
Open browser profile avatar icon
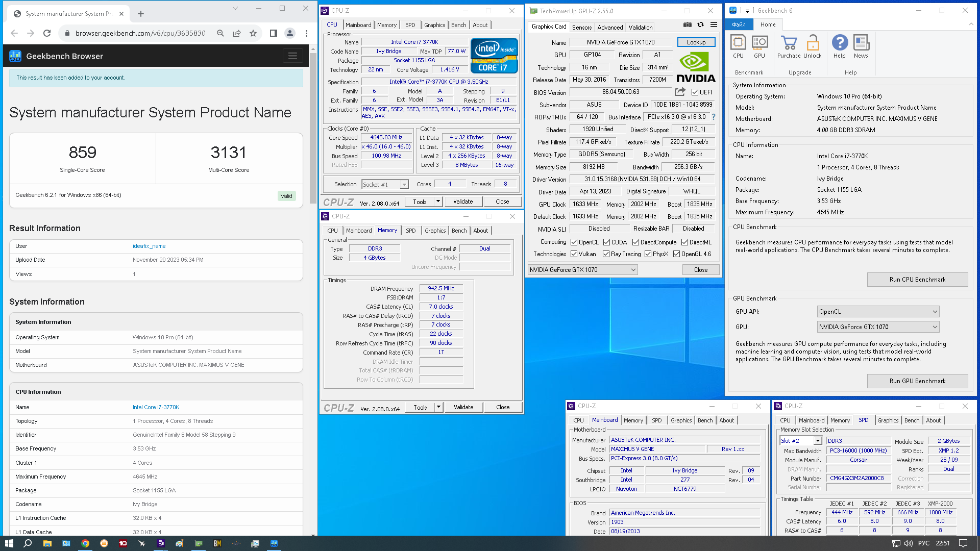290,33
